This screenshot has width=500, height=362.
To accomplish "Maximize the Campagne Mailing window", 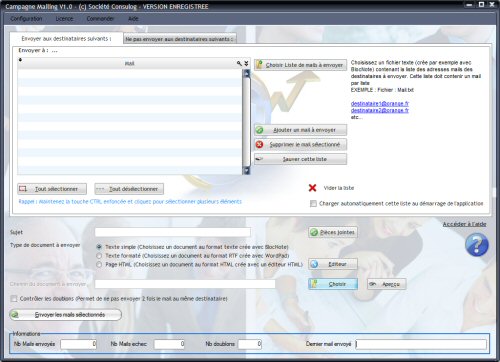I will [481, 5].
